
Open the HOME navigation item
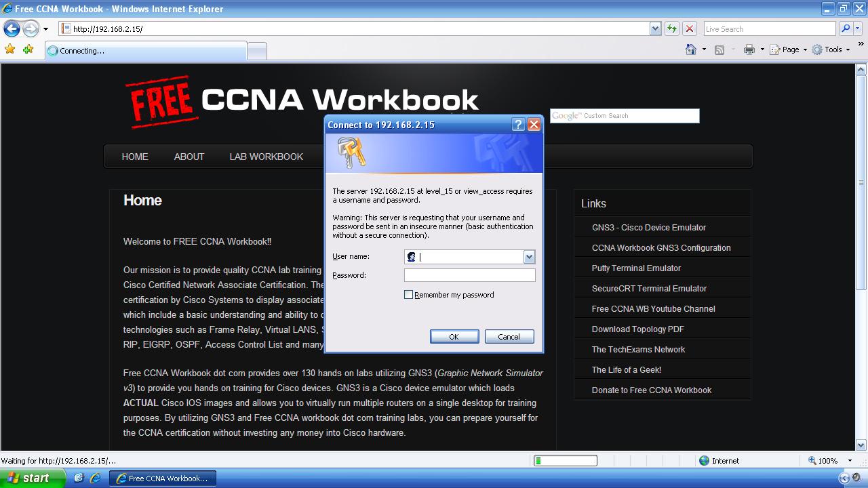[135, 157]
